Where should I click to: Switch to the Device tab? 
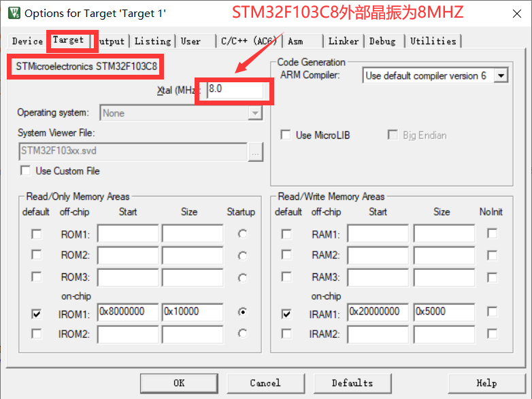[27, 41]
